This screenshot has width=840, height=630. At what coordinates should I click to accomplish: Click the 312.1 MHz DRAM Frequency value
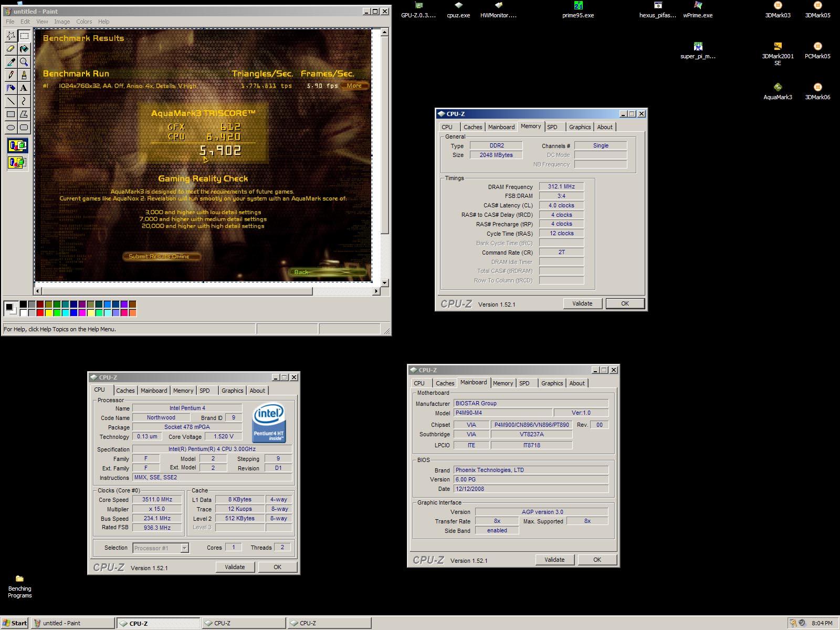(561, 186)
